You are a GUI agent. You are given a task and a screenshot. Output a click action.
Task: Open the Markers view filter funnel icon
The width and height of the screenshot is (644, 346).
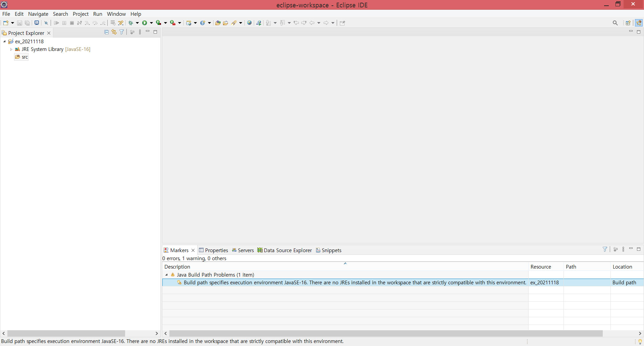click(605, 249)
